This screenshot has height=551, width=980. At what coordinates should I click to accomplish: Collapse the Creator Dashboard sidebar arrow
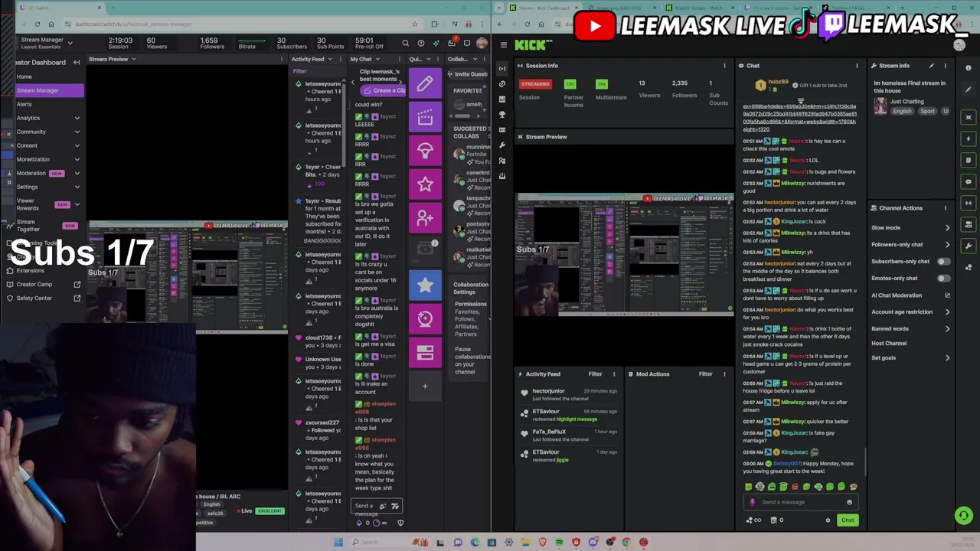pos(77,62)
